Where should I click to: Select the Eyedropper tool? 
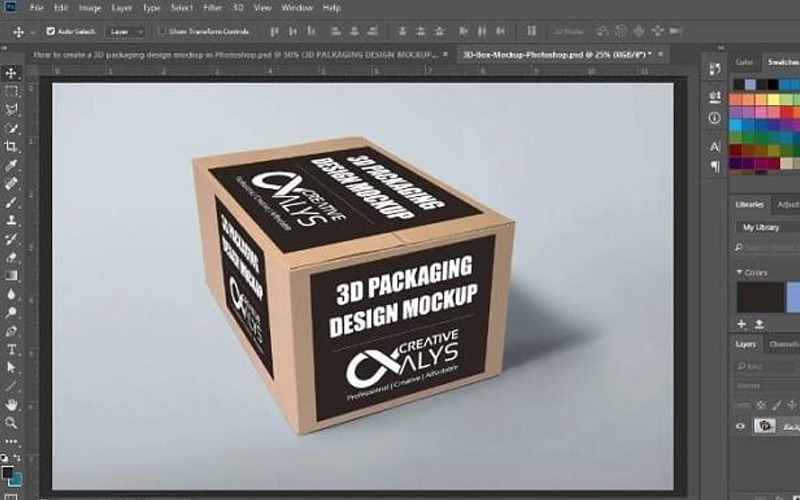tap(11, 165)
